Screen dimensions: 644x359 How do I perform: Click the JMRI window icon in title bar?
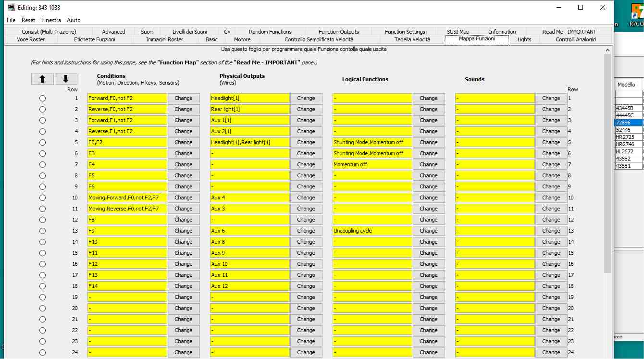pyautogui.click(x=12, y=8)
